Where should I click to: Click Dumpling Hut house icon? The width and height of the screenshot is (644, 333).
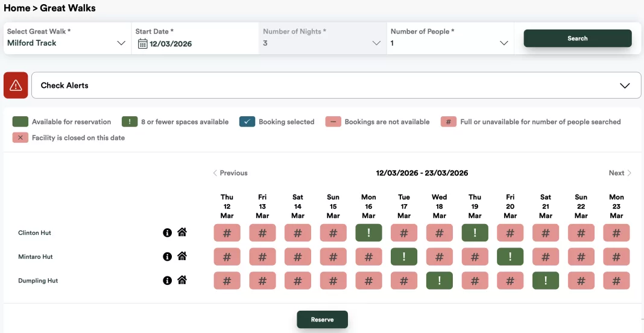tap(182, 279)
